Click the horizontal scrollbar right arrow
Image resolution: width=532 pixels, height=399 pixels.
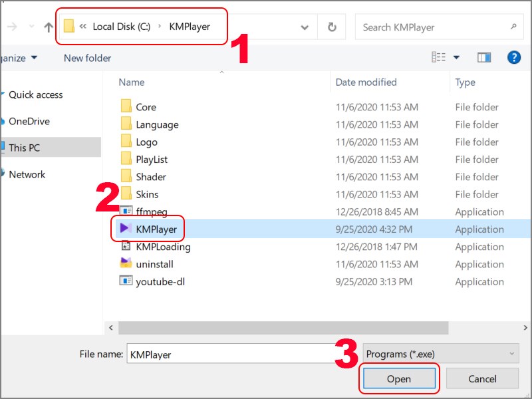pyautogui.click(x=525, y=328)
